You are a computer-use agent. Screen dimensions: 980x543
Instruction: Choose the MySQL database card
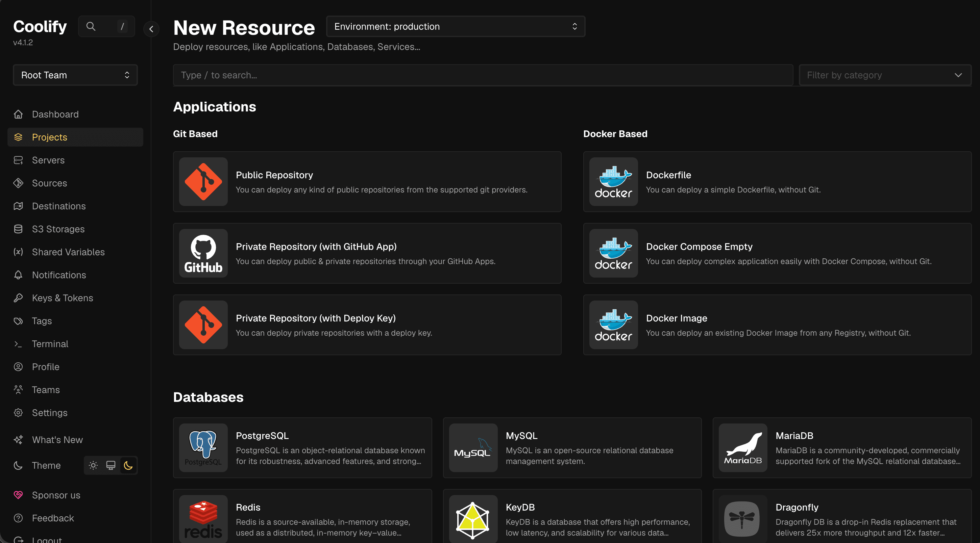pos(572,447)
